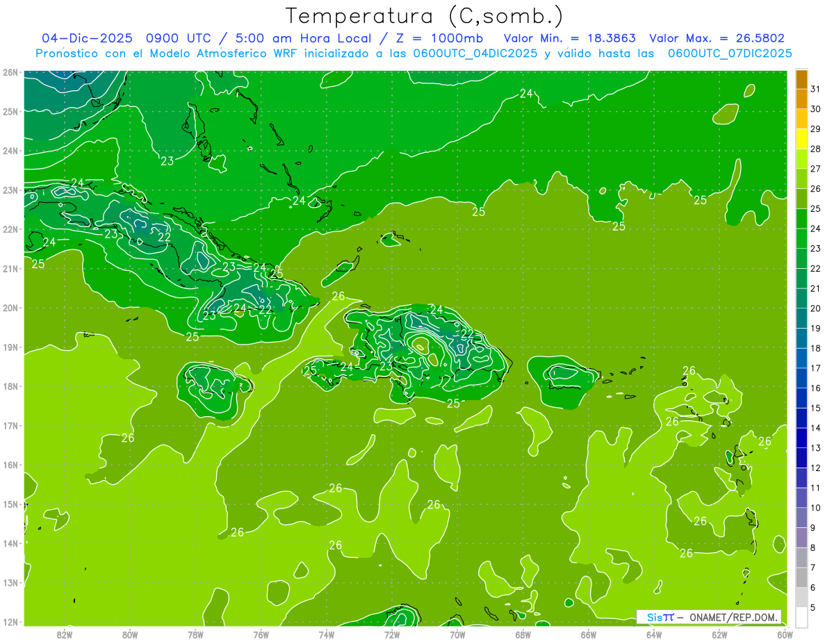Click the '82W' longitude axis label

coord(64,634)
